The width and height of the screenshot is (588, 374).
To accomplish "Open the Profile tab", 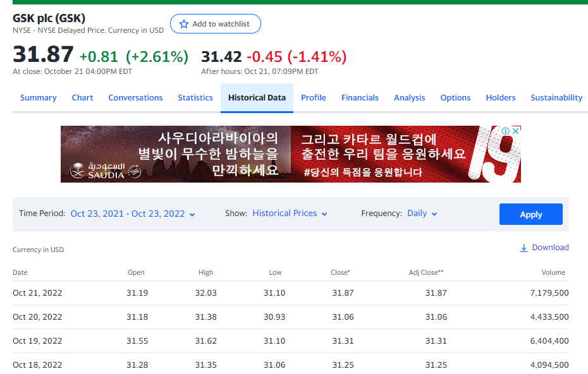I will pyautogui.click(x=314, y=98).
